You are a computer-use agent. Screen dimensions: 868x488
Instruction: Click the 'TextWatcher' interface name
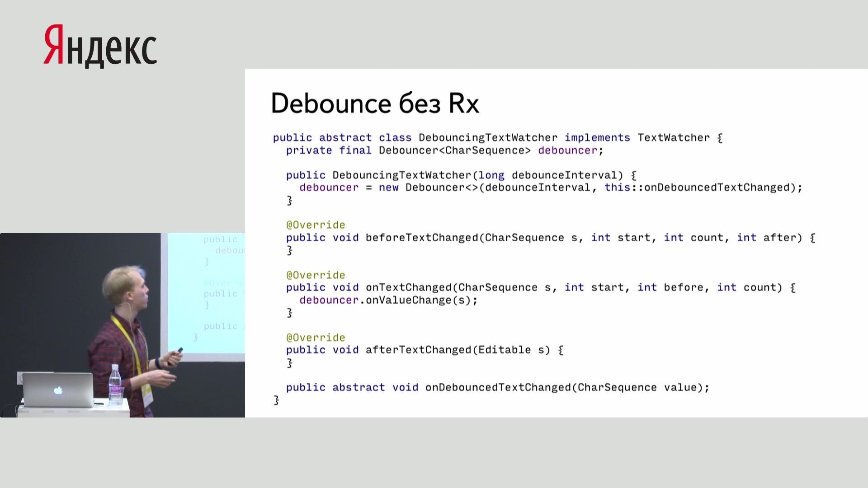click(673, 138)
